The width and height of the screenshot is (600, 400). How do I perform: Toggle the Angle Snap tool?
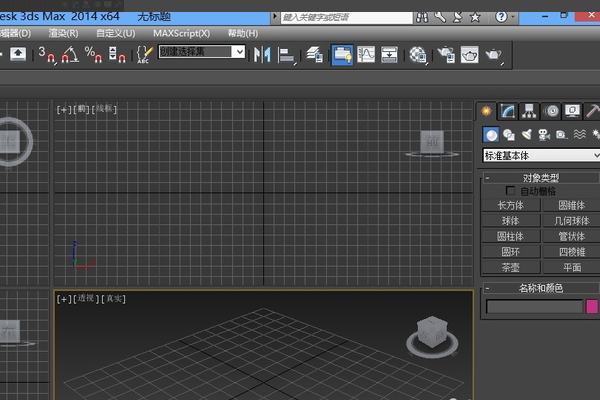point(70,55)
